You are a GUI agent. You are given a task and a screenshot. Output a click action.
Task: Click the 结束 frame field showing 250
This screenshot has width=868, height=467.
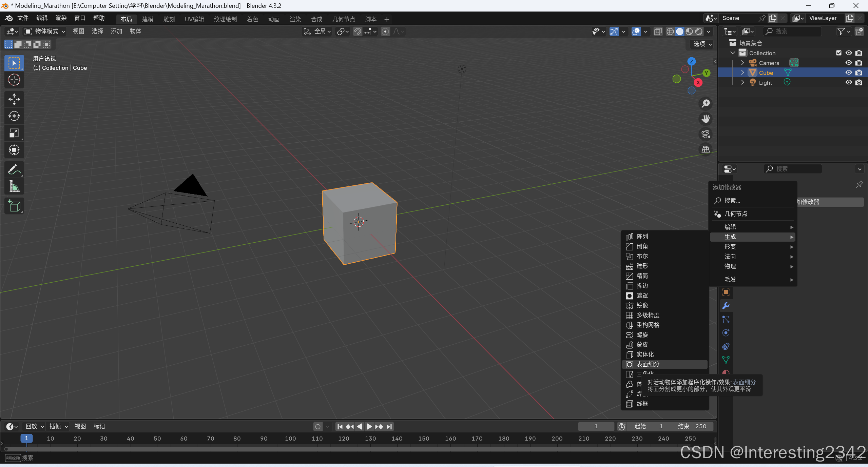click(692, 426)
